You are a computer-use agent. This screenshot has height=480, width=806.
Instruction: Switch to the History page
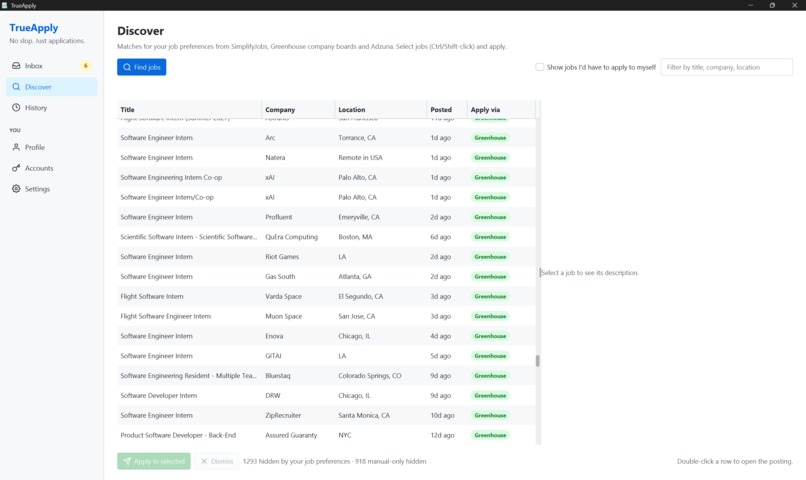coord(51,107)
